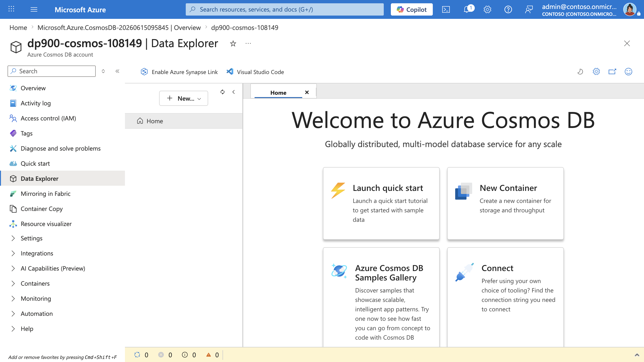Click the Connect plug icon
This screenshot has height=362, width=644.
[465, 272]
